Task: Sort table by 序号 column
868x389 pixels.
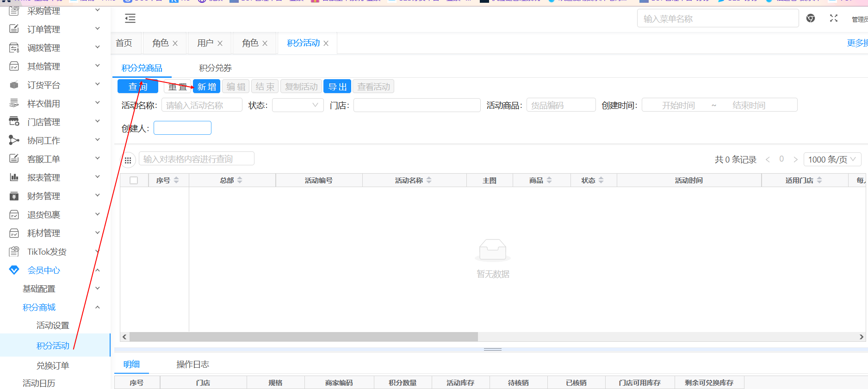Action: click(176, 181)
